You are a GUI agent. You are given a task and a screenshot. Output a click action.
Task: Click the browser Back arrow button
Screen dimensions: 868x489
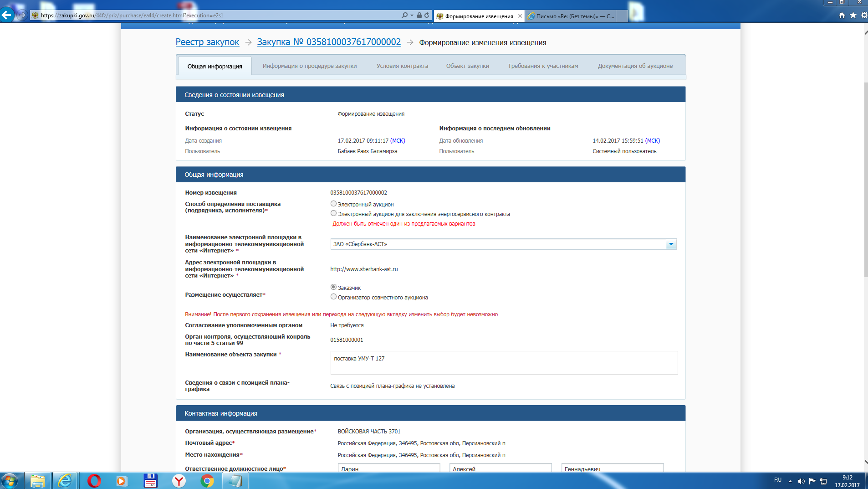[7, 15]
